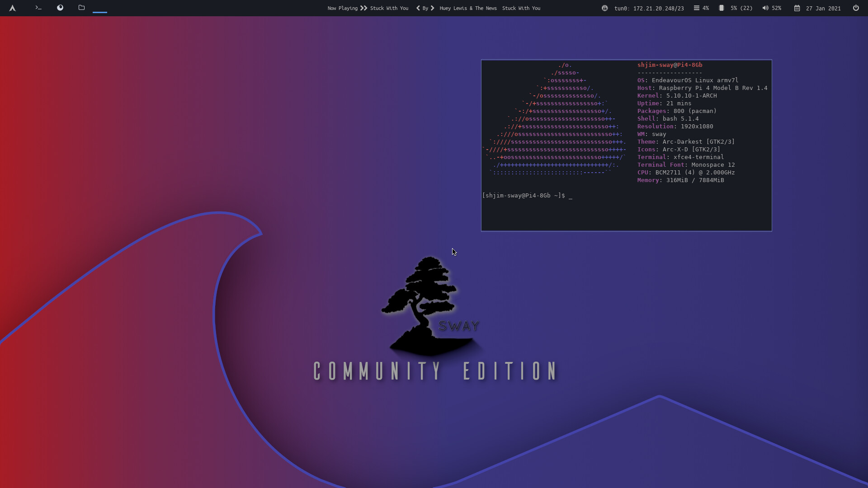Click the 'Host: Raspberry Pi 4 Model B' line

tap(703, 88)
